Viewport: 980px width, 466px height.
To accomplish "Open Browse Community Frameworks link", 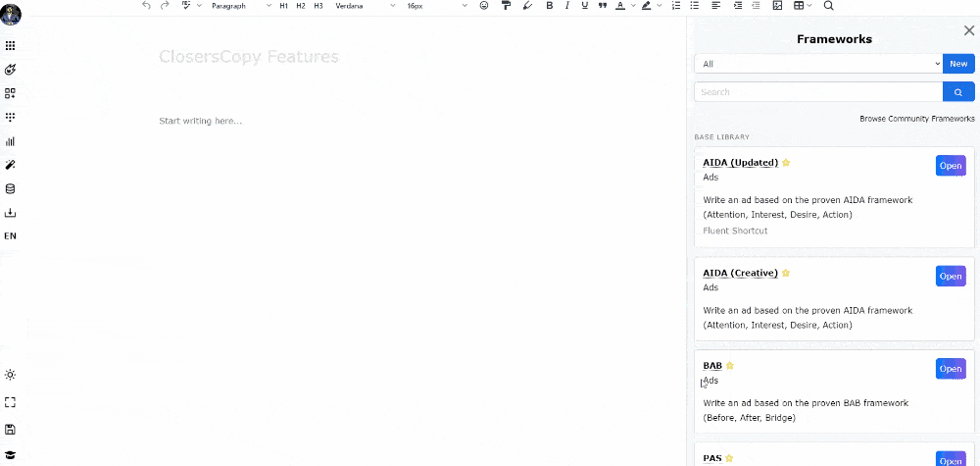I will [x=917, y=119].
